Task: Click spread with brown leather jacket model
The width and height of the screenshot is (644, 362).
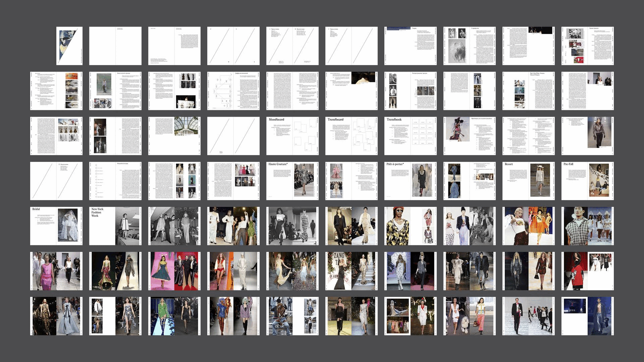Action: pos(587,136)
